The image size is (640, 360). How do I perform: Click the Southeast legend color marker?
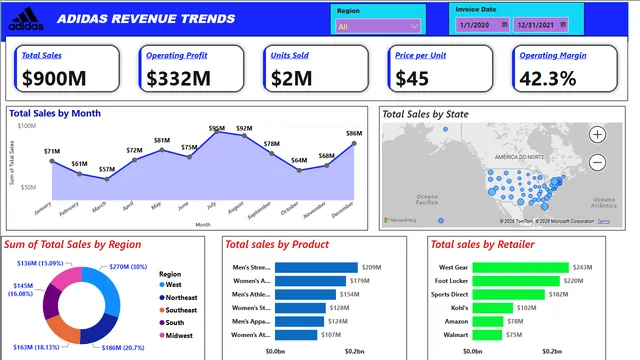tap(162, 310)
